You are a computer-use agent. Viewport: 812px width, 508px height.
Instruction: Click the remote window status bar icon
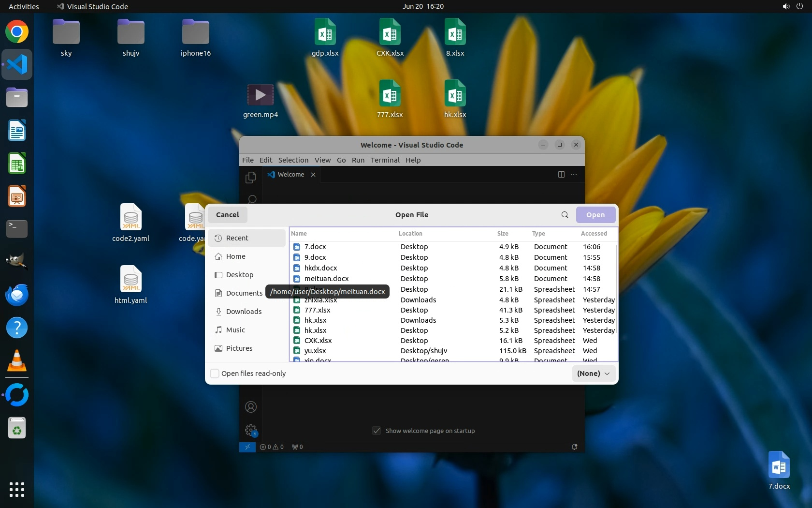[247, 447]
